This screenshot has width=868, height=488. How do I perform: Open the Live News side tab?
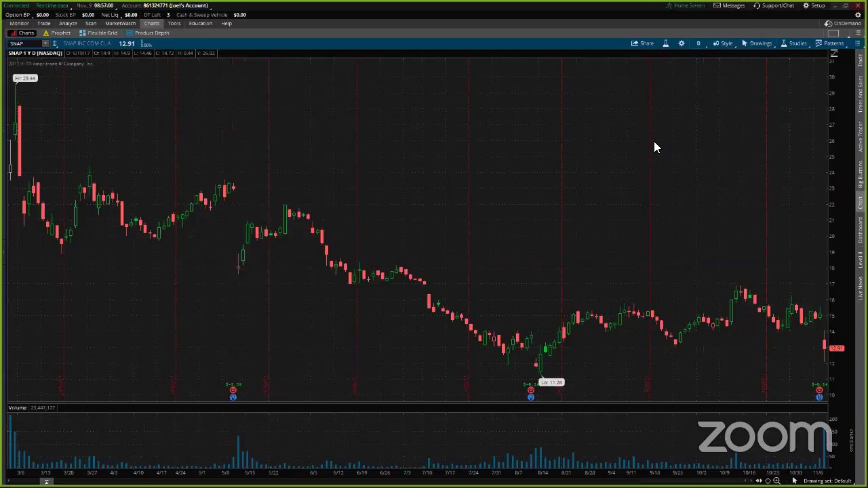pyautogui.click(x=861, y=287)
